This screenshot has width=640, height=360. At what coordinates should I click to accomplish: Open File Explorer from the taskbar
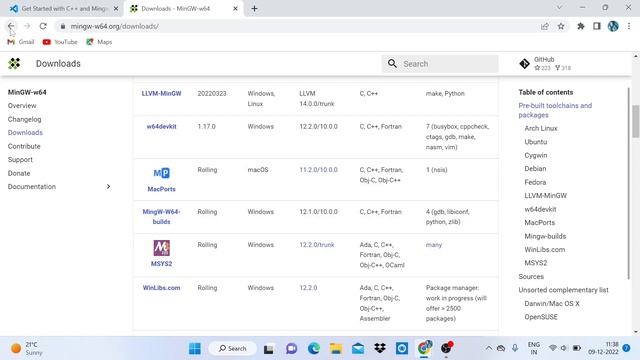coord(336,348)
